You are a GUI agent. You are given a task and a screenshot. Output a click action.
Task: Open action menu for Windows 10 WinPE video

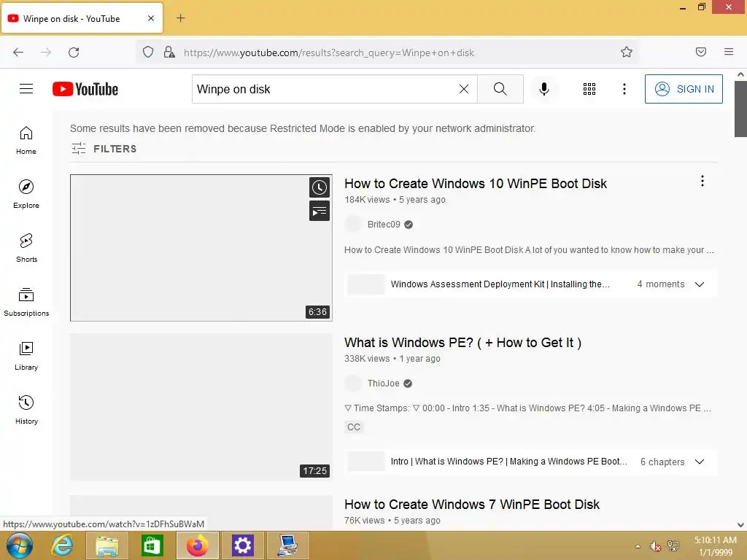pyautogui.click(x=703, y=181)
